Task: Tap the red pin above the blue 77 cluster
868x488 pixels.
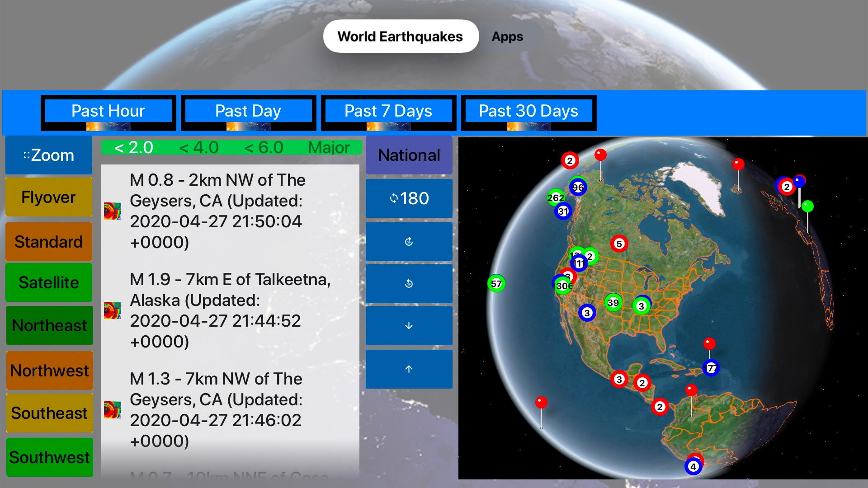Action: [709, 343]
